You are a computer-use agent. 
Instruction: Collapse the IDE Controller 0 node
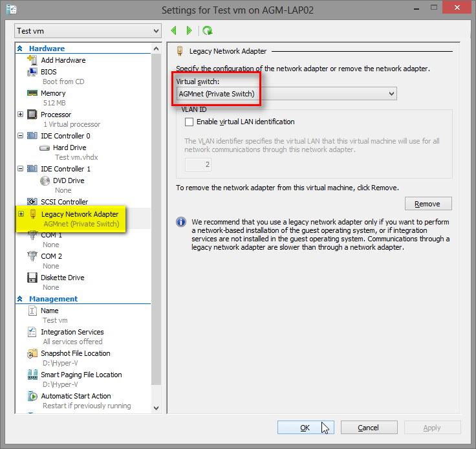(x=21, y=136)
